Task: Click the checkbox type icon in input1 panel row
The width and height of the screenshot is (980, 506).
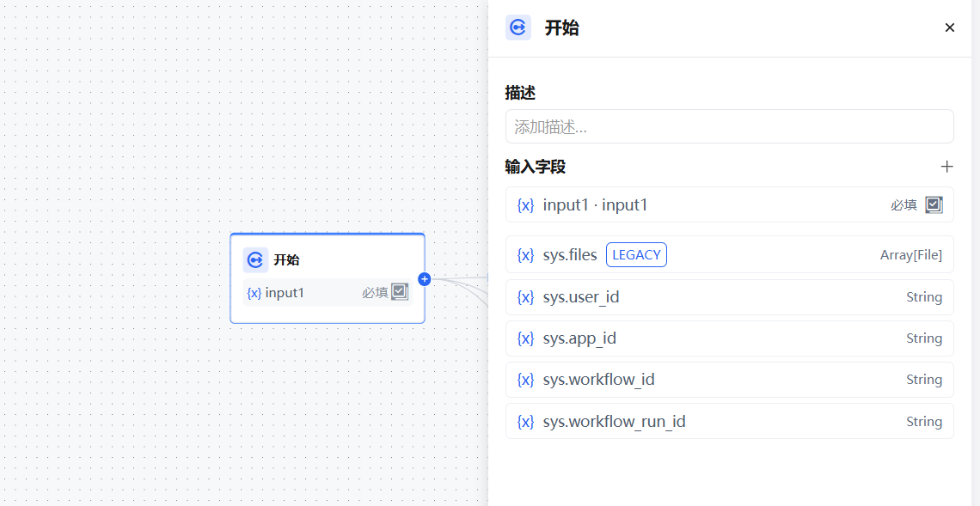Action: point(934,205)
